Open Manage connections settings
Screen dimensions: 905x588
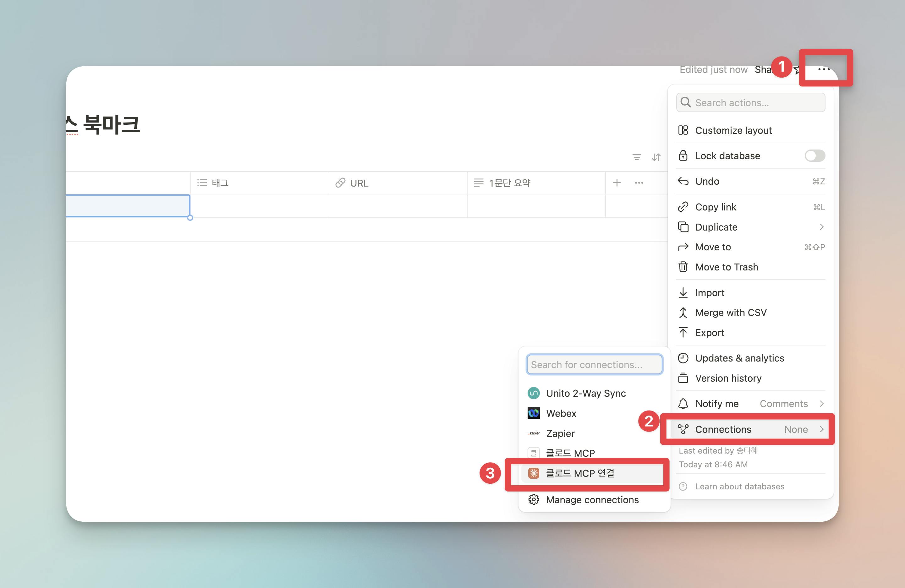(x=592, y=499)
